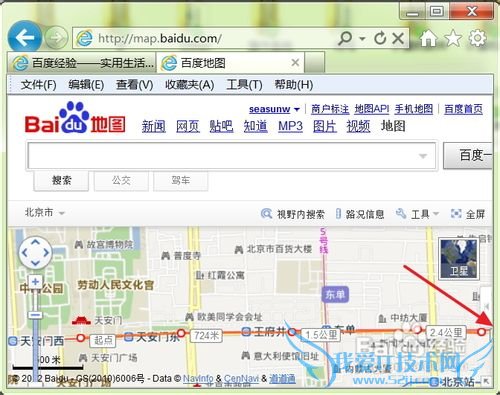The image size is (500, 395).
Task: Open the address bar search dropdown arrow
Action: point(362,39)
